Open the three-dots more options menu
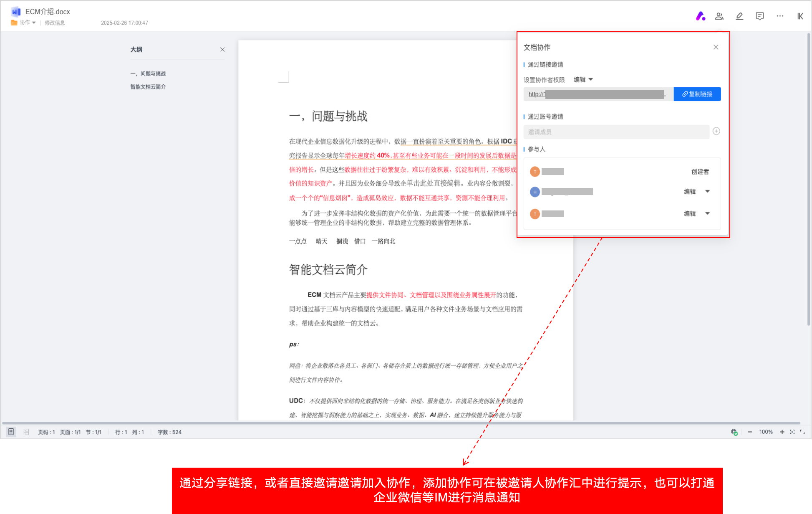The image size is (812, 514). point(779,16)
